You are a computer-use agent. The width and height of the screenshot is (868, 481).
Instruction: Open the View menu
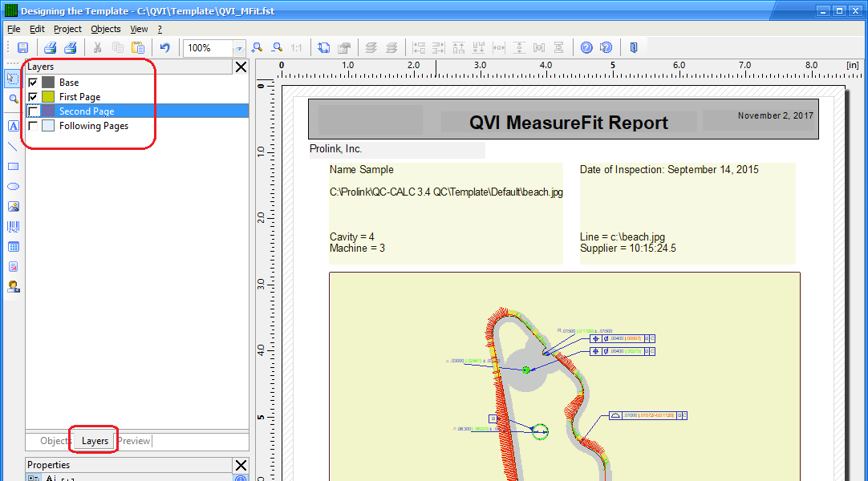click(139, 29)
